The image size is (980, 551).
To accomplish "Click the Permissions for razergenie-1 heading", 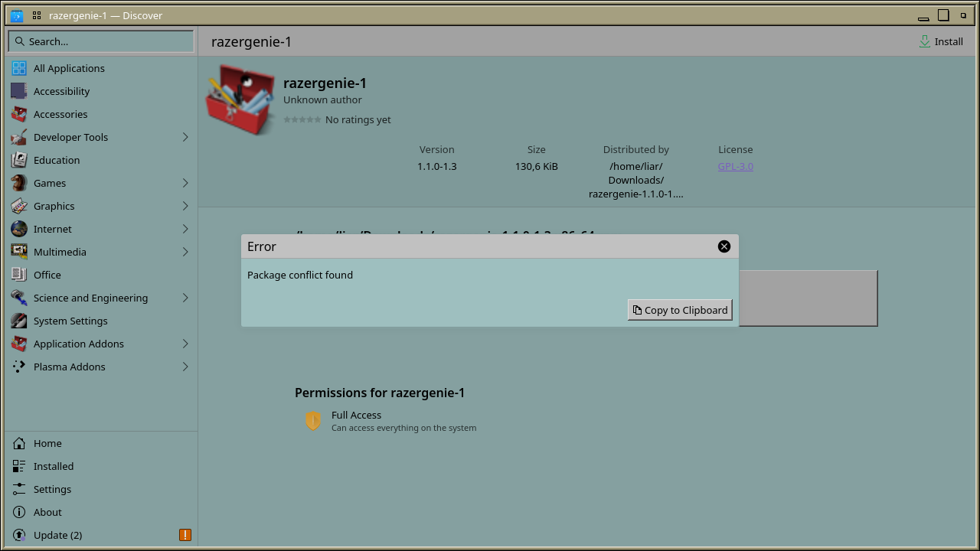I will pos(380,393).
